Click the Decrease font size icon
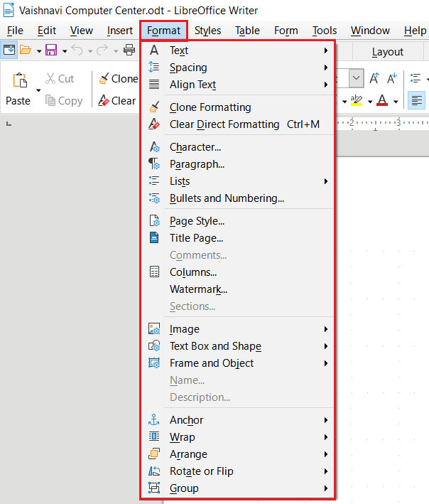 click(x=392, y=78)
